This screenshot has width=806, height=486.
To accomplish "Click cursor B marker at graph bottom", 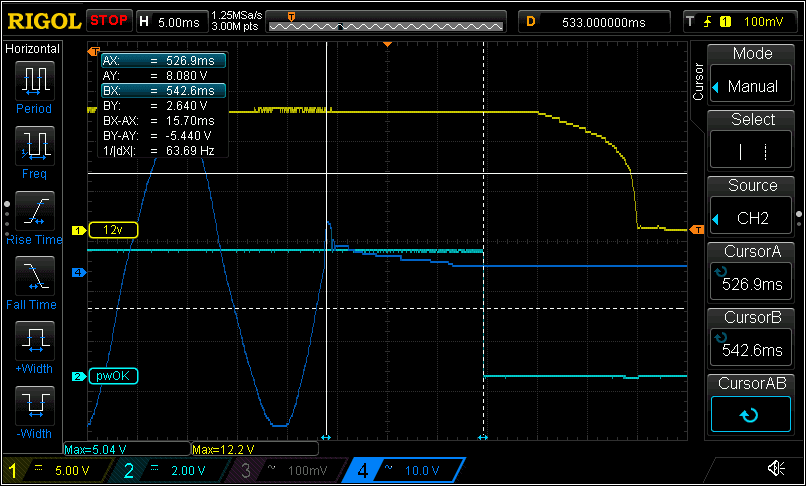I will [483, 438].
